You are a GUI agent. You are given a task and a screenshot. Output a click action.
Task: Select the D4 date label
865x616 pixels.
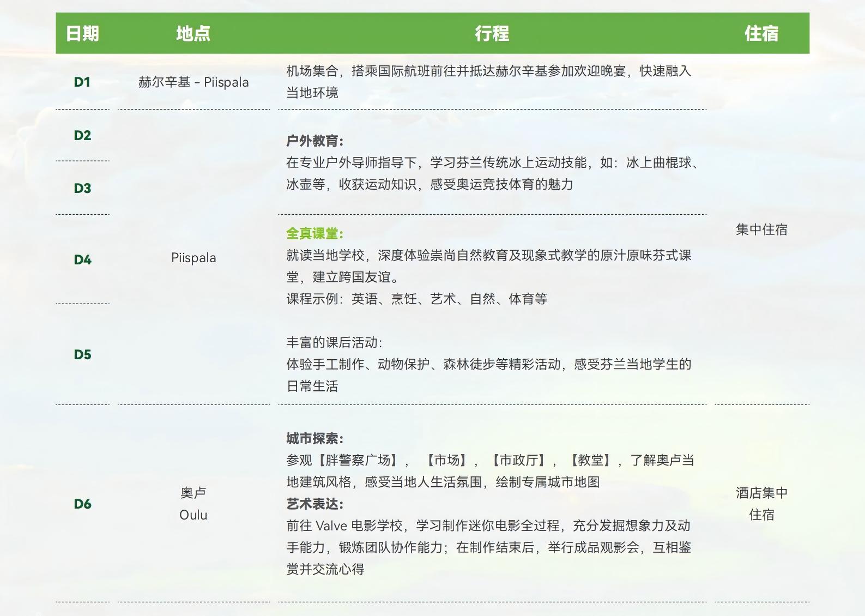(82, 260)
